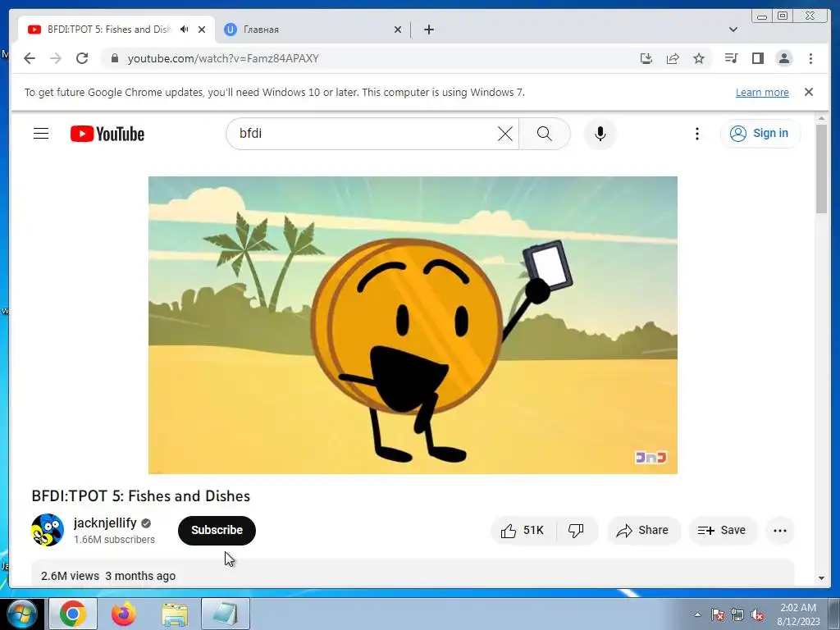Open the Chrome profile icon
The width and height of the screenshot is (840, 630).
pos(783,58)
